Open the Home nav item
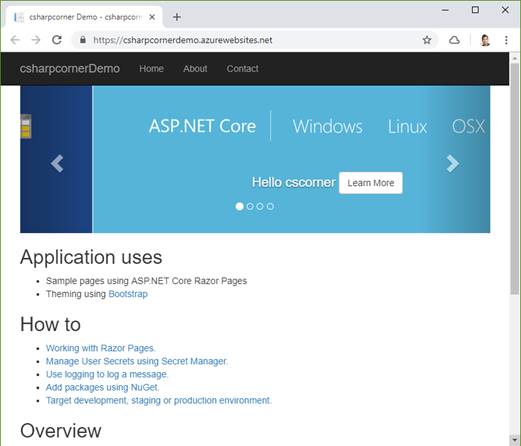 pos(151,69)
